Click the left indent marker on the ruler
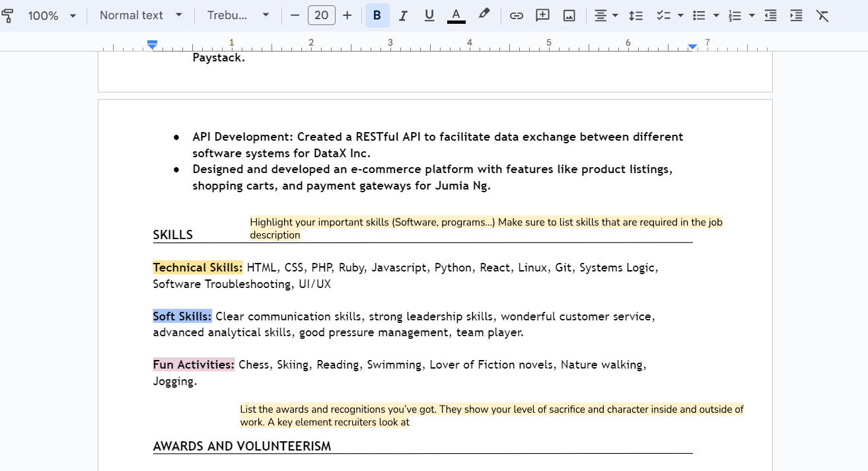868x471 pixels. [153, 45]
